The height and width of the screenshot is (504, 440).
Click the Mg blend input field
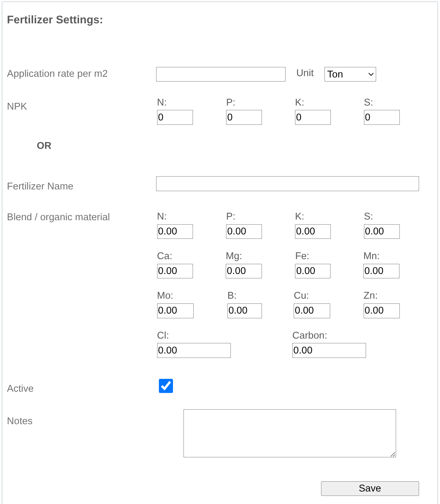tap(243, 271)
